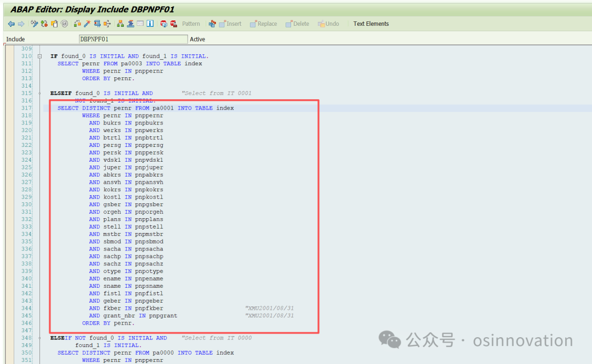
Task: Collapse the IF block at line 310
Action: pyautogui.click(x=39, y=56)
